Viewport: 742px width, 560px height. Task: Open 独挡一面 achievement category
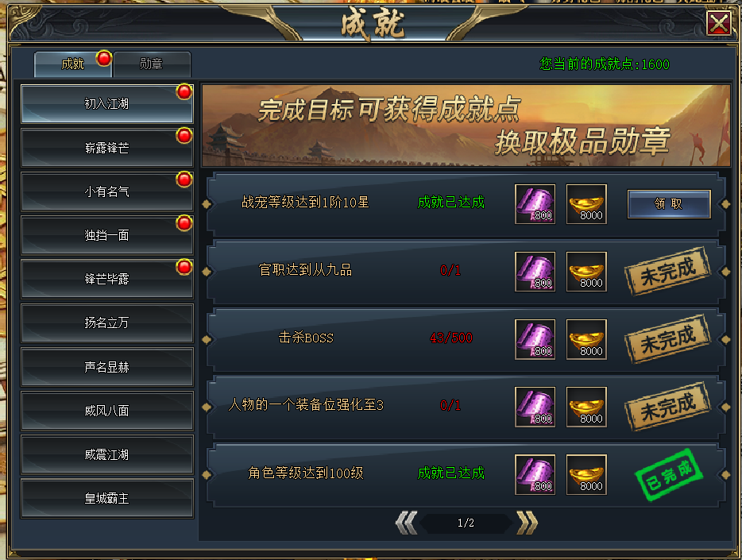[x=107, y=235]
